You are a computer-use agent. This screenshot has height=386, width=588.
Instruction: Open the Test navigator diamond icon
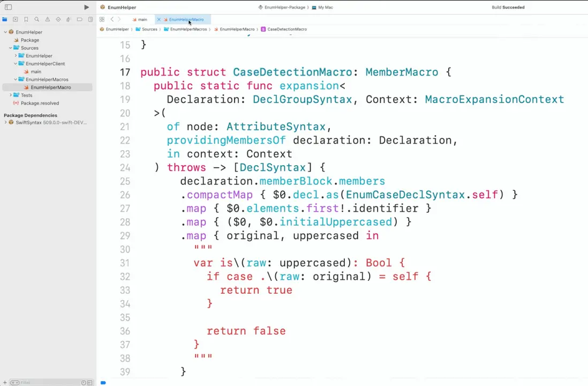(x=58, y=19)
